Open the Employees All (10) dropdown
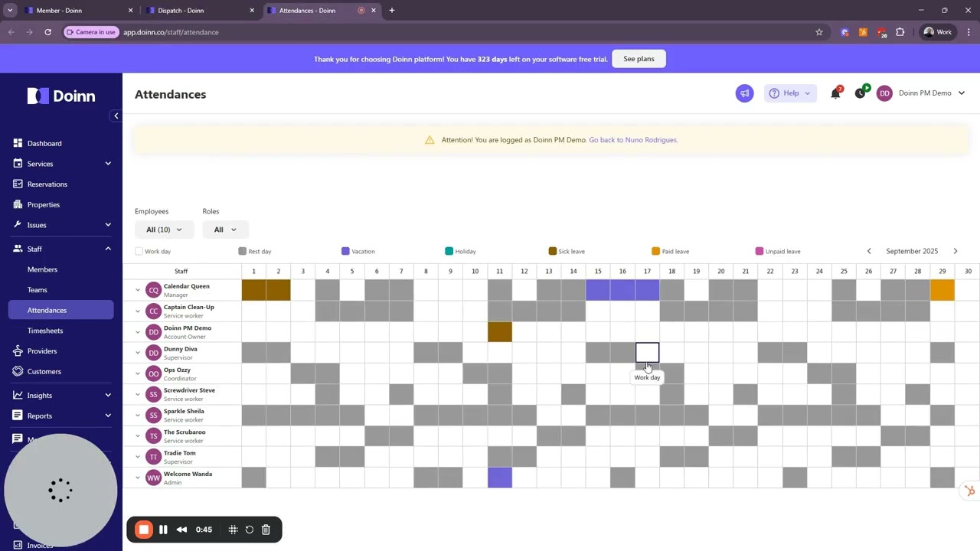Screen dimensions: 980x551 pyautogui.click(x=164, y=230)
